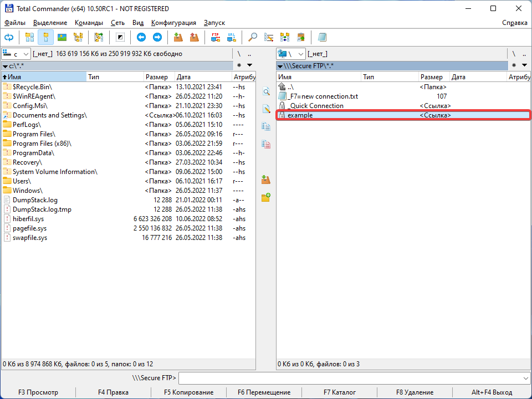
Task: Open Notepad icon in toolbar
Action: (322, 37)
